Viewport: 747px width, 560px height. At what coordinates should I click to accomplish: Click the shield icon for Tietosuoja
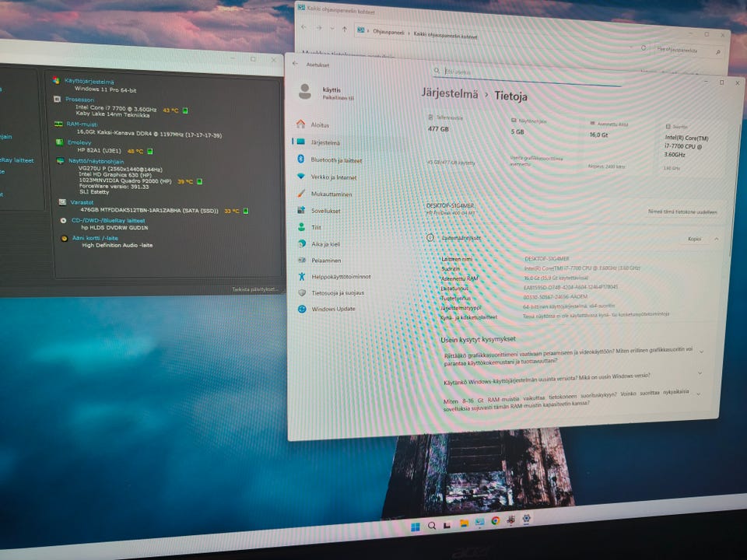pyautogui.click(x=302, y=292)
